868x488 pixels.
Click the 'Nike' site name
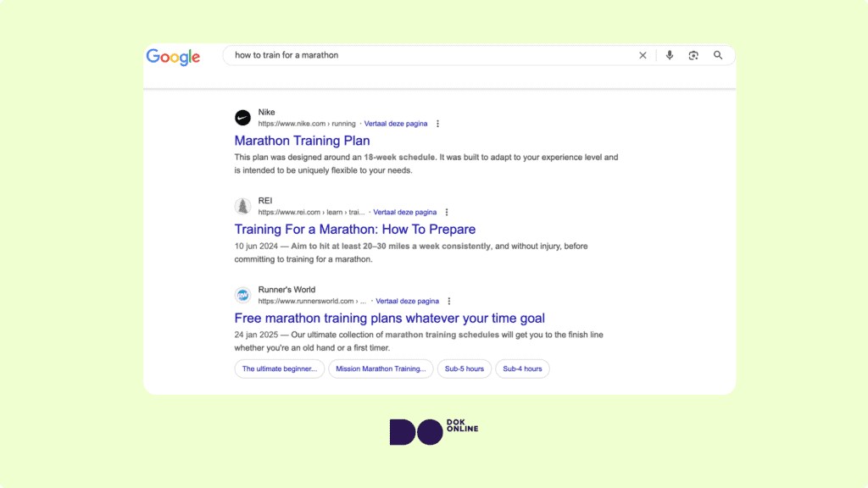(266, 113)
